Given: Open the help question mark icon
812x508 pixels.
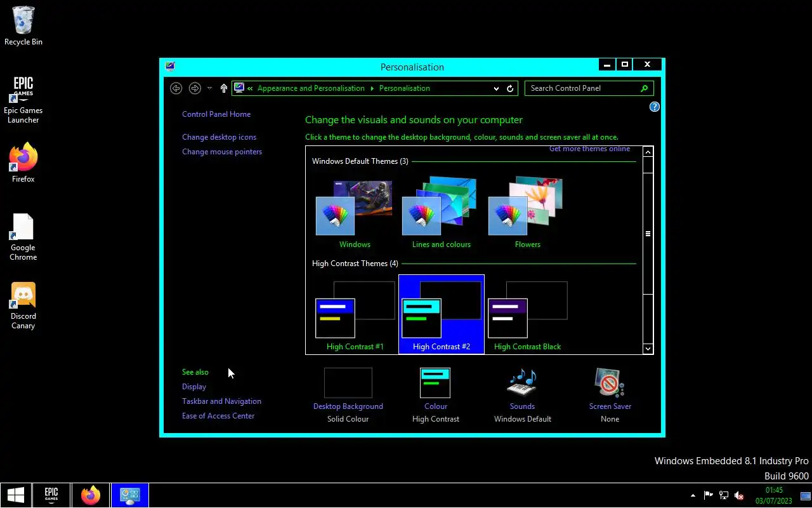Looking at the screenshot, I should coord(655,107).
